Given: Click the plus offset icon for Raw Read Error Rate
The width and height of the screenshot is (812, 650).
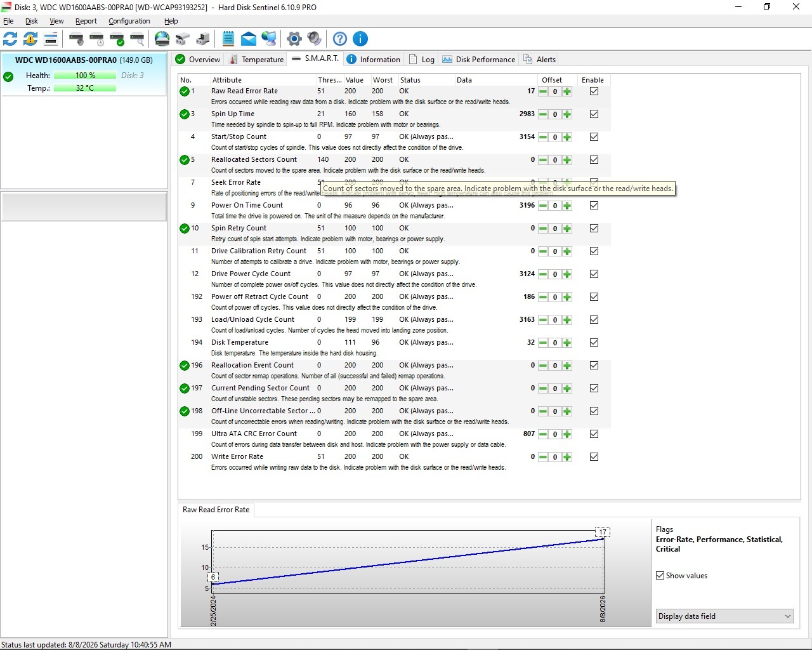Looking at the screenshot, I should (567, 91).
